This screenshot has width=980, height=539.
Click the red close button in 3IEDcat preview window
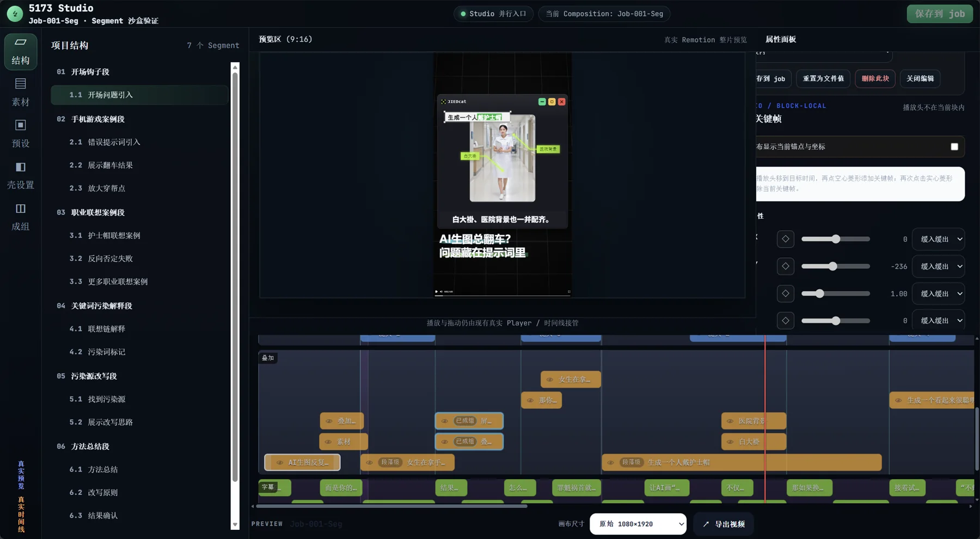pos(561,102)
